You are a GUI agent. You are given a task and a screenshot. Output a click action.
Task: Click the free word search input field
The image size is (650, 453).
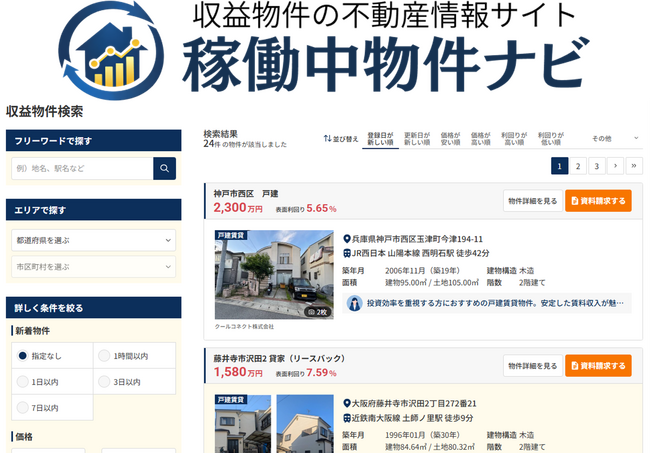pos(82,168)
